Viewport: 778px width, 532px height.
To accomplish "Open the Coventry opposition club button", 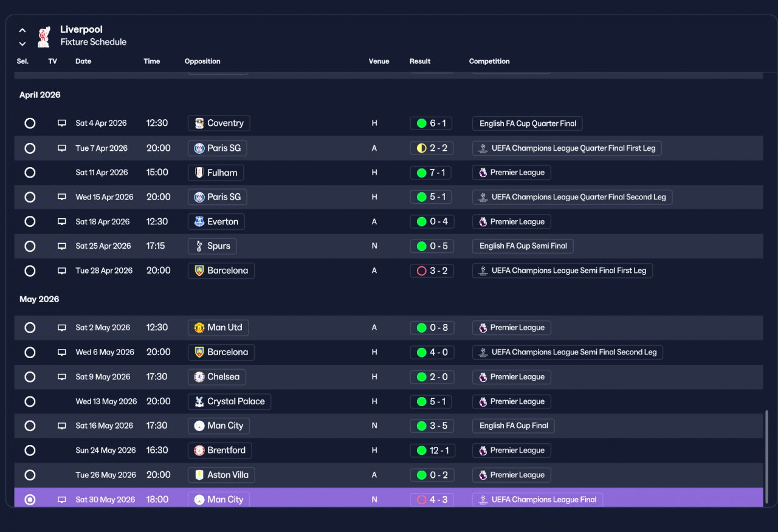I will [219, 123].
